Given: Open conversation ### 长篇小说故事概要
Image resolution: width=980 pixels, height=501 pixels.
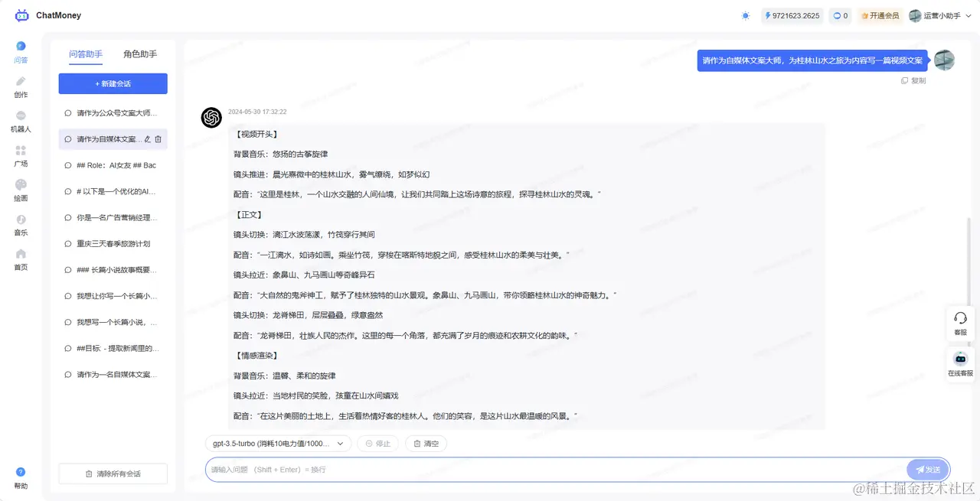Looking at the screenshot, I should 113,270.
